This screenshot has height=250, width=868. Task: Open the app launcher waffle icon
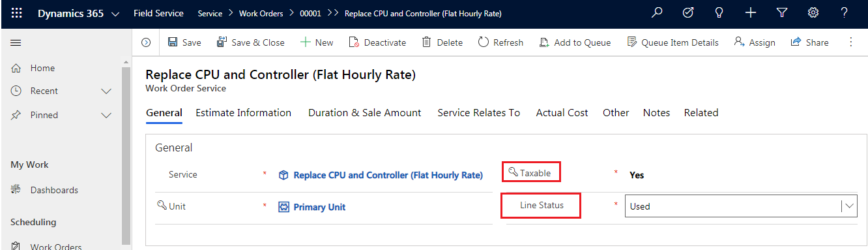17,13
